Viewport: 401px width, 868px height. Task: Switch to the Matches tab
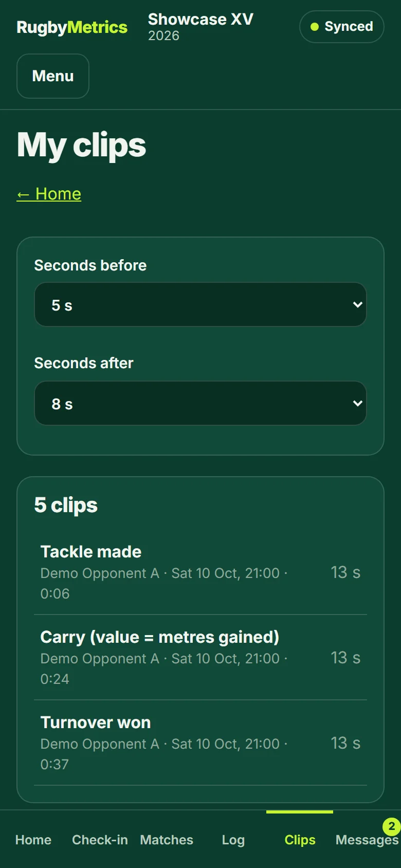tap(167, 840)
